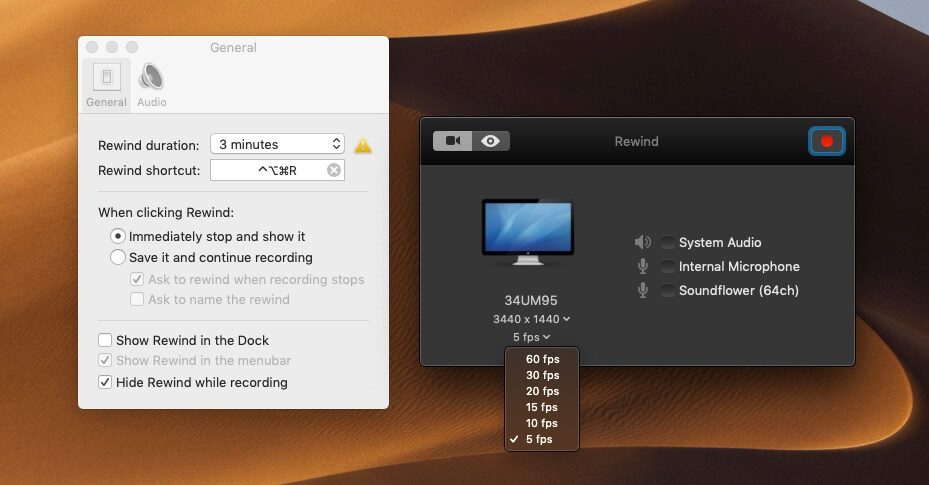Viewport: 929px width, 485px height.
Task: Click the Rewind shortcut field
Action: (x=267, y=171)
